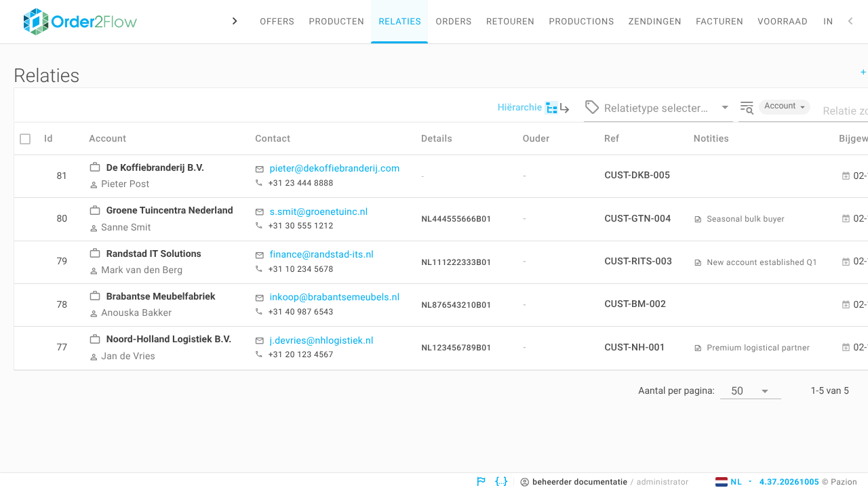Click the person icon next to Anouska Bakker
868x488 pixels.
[x=94, y=313]
